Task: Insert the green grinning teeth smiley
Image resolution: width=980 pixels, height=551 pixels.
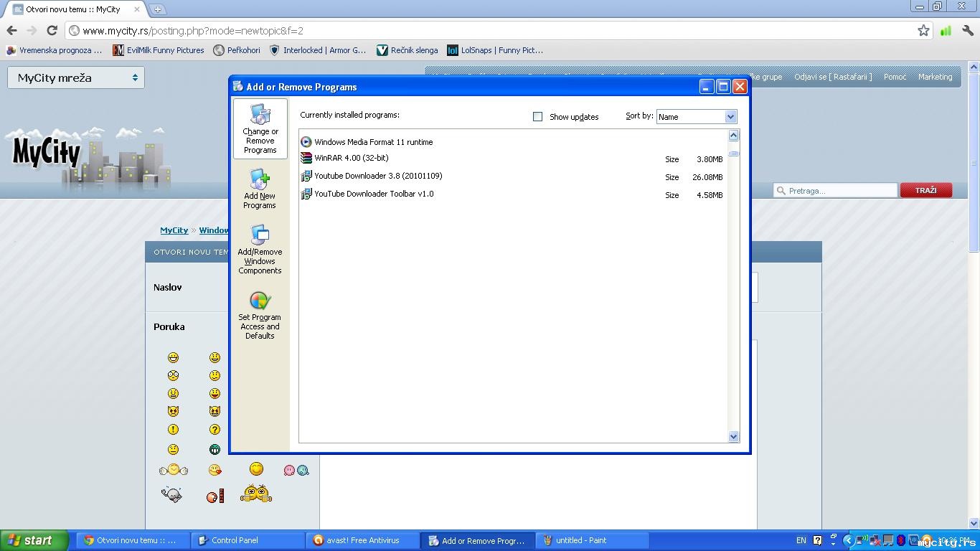Action: 215,449
